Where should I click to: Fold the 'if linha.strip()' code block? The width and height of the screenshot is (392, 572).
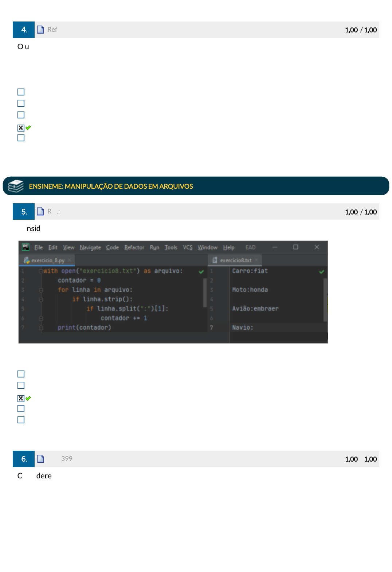pyautogui.click(x=41, y=299)
